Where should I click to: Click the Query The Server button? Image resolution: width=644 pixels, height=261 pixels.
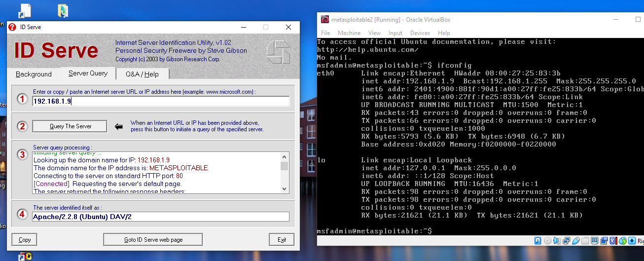click(x=70, y=126)
